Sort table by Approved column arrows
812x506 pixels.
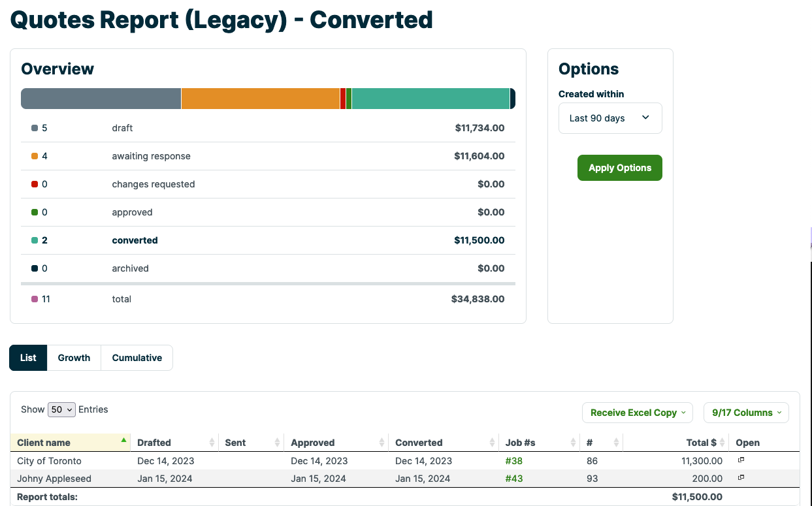click(382, 443)
